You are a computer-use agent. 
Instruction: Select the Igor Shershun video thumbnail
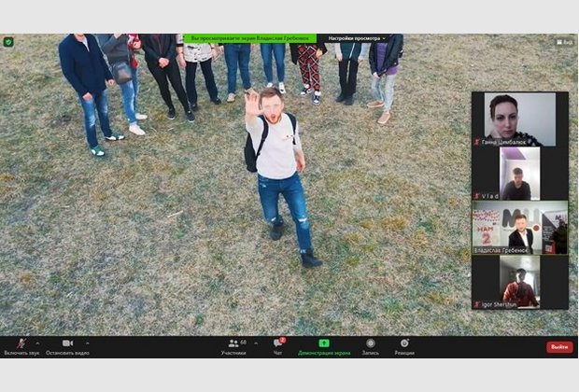[x=519, y=282]
